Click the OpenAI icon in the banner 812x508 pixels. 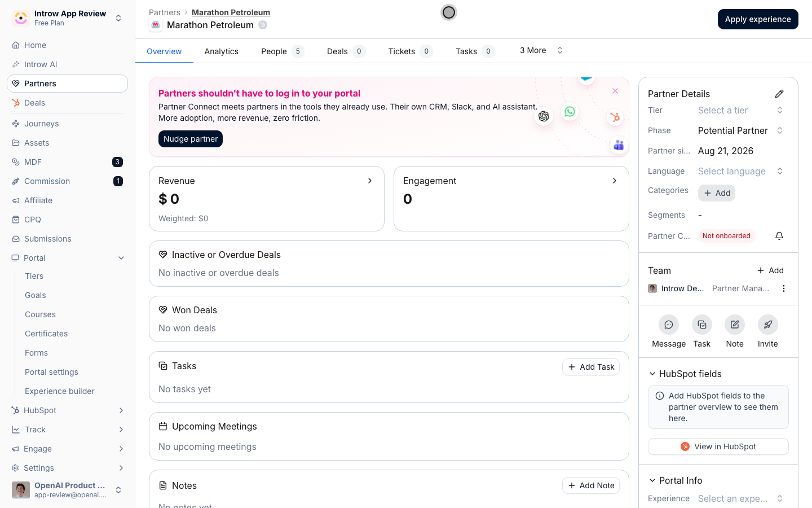(544, 116)
